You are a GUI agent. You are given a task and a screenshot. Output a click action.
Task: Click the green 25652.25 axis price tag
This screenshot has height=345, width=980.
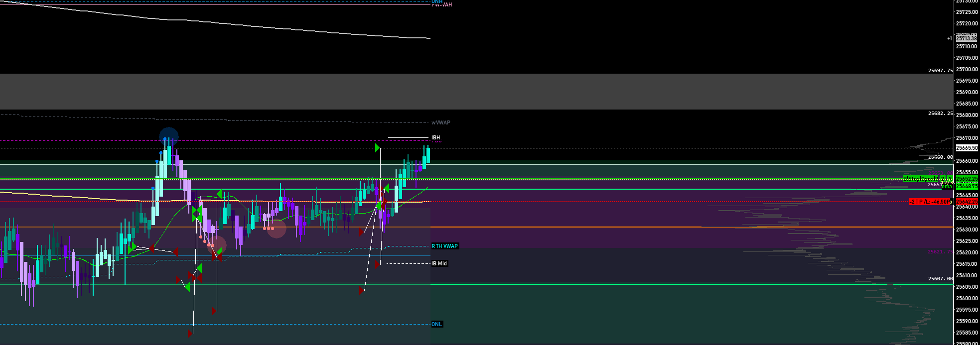coord(967,179)
